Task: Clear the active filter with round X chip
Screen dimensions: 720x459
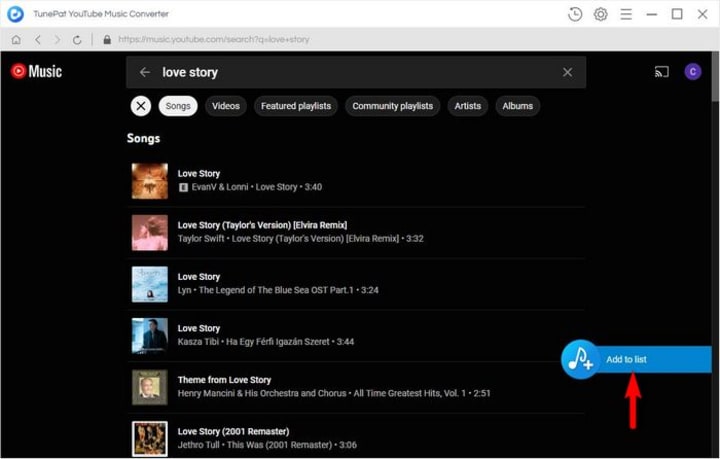Action: [x=141, y=106]
